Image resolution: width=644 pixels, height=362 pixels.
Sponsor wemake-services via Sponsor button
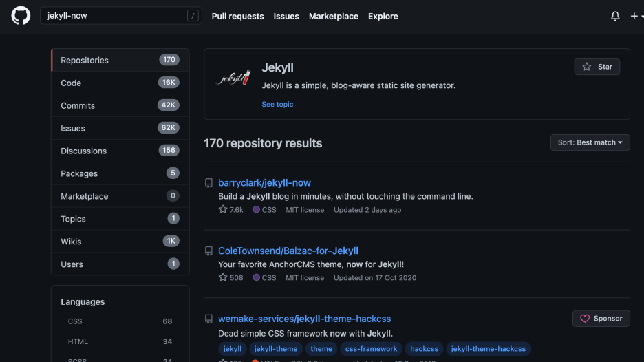(x=601, y=319)
